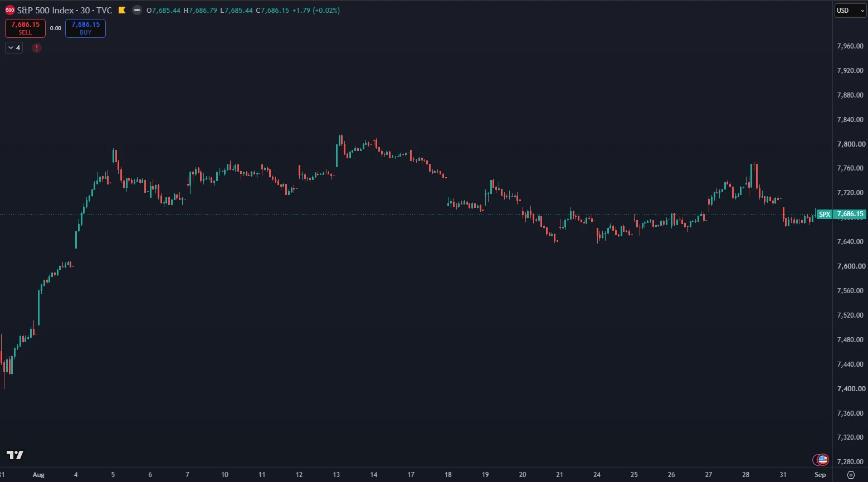Expand the collapsed indicators list showing 4

(x=14, y=48)
